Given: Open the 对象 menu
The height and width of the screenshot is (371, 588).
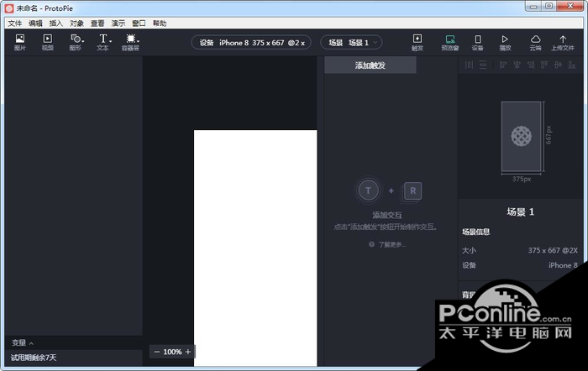Looking at the screenshot, I should coord(77,24).
